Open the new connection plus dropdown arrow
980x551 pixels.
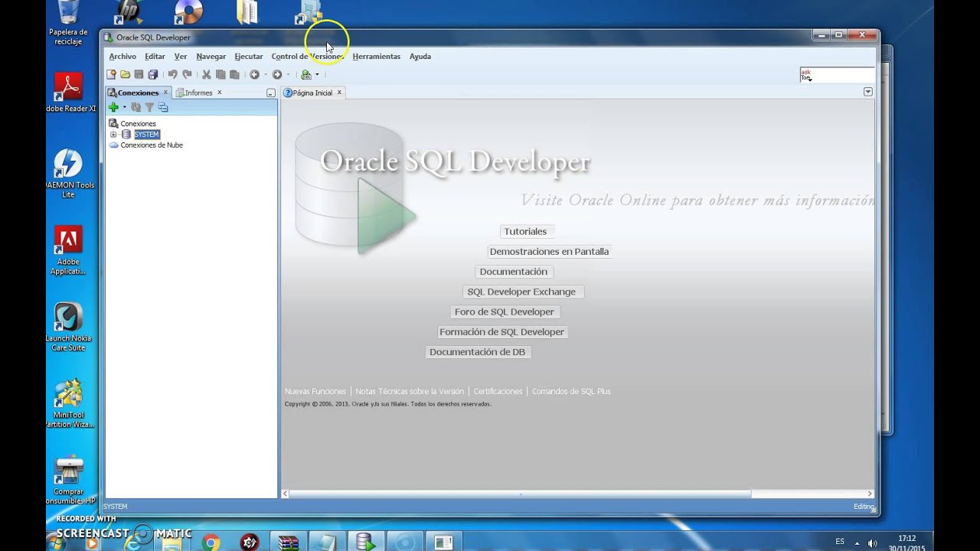coord(124,107)
